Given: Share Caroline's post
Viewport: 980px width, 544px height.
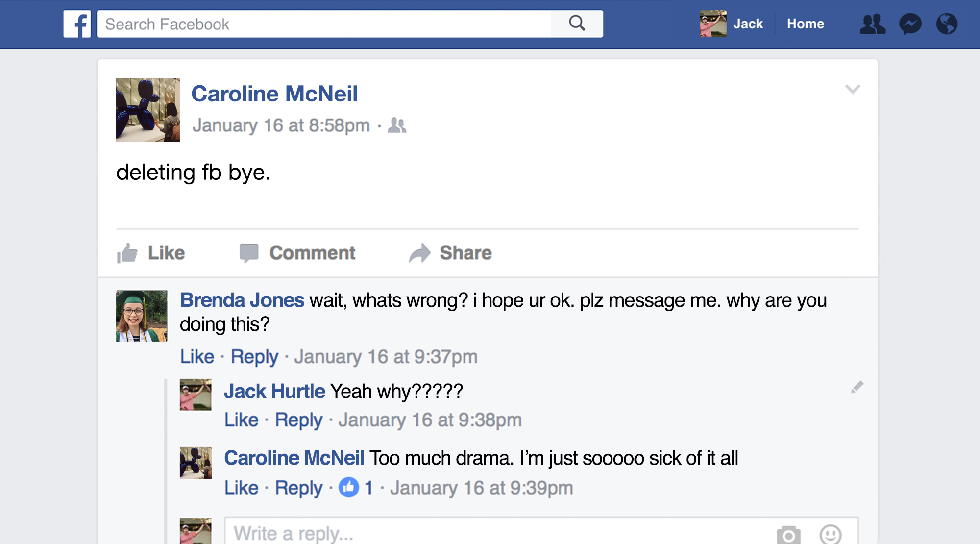Looking at the screenshot, I should pyautogui.click(x=450, y=253).
